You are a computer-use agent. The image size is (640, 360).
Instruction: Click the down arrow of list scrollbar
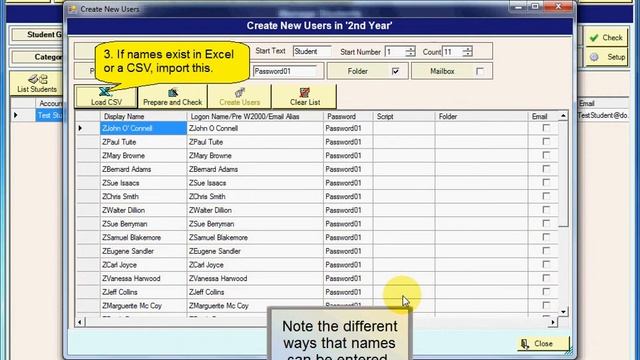[x=563, y=312]
